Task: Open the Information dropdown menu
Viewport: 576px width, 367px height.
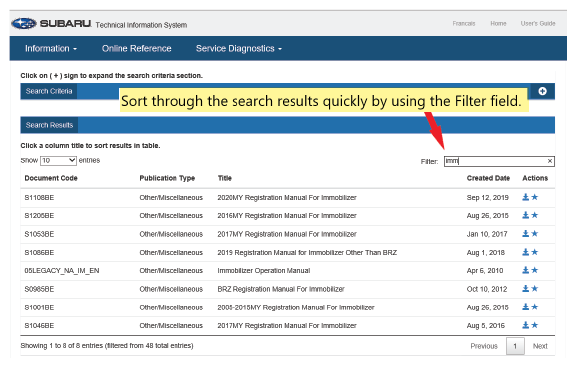Action: [x=51, y=48]
